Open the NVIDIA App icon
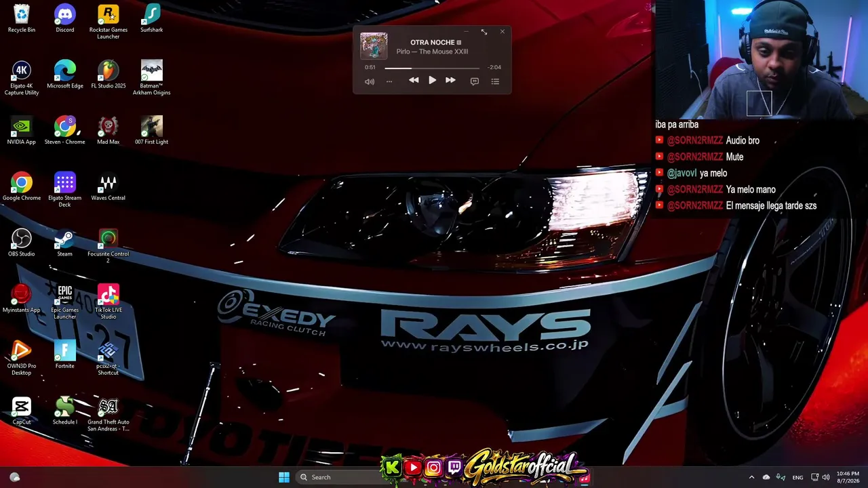 click(x=22, y=131)
